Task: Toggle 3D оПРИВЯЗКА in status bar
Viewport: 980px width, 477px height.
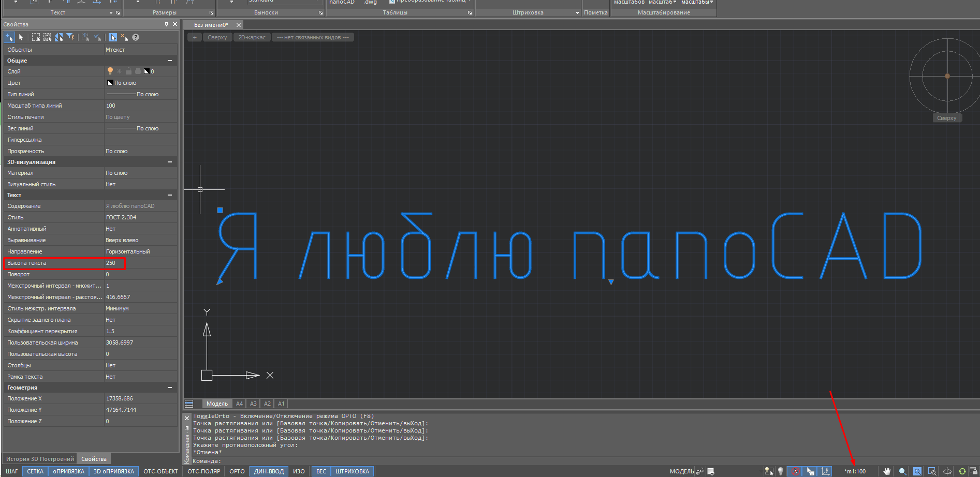Action: tap(113, 471)
